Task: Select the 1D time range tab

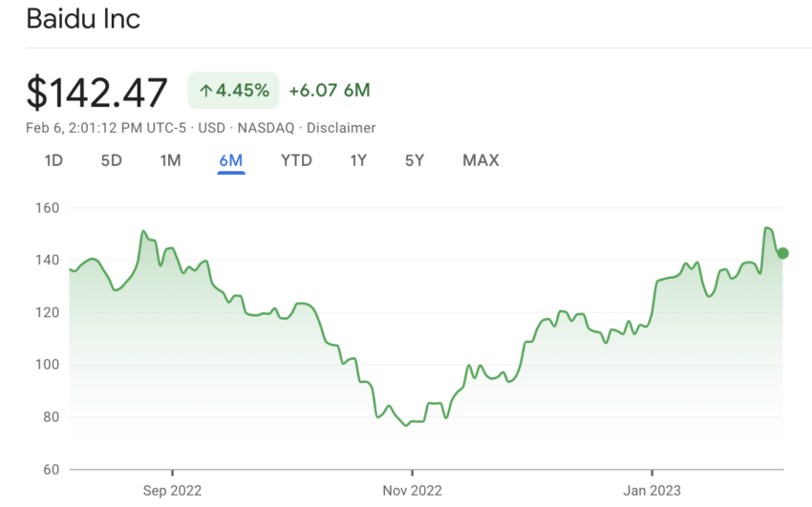Action: pos(53,160)
